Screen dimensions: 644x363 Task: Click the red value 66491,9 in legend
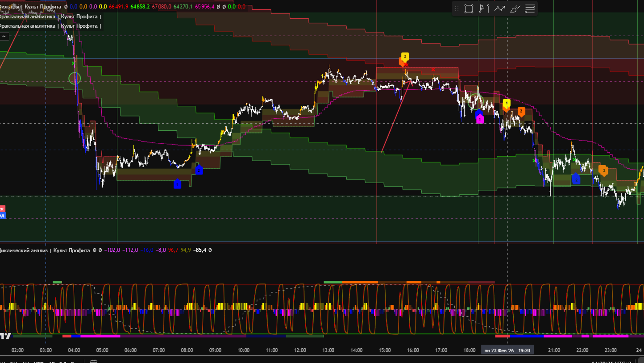pyautogui.click(x=119, y=7)
